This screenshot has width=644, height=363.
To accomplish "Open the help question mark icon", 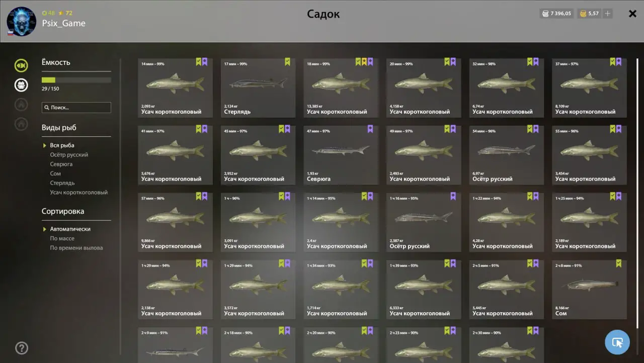I will 22,348.
